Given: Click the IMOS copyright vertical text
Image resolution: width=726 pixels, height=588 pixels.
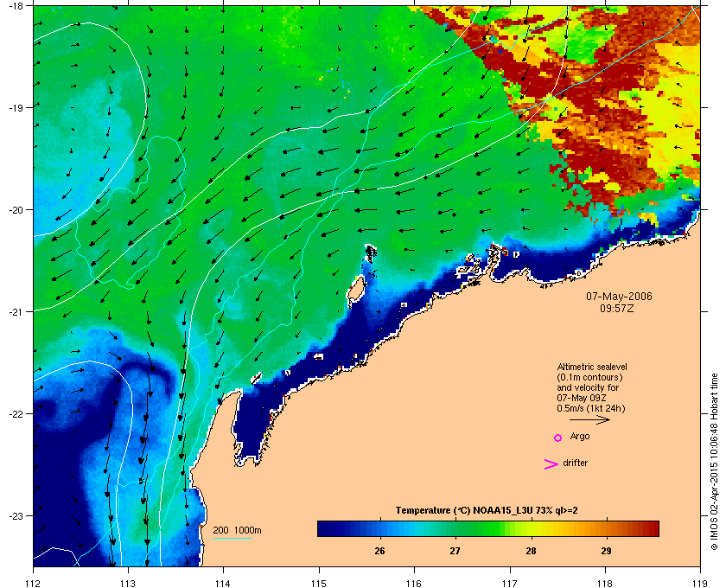Looking at the screenshot, I should (714, 462).
